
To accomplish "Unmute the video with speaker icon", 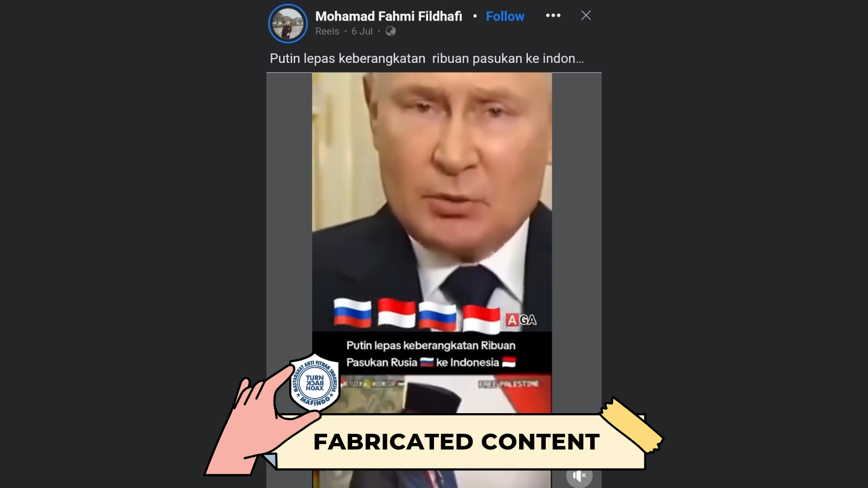I will click(x=579, y=476).
